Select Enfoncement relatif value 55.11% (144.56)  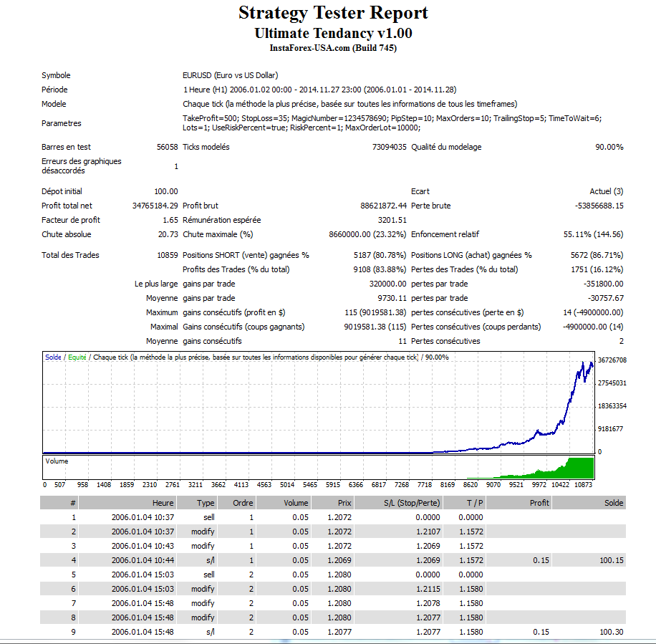[593, 234]
